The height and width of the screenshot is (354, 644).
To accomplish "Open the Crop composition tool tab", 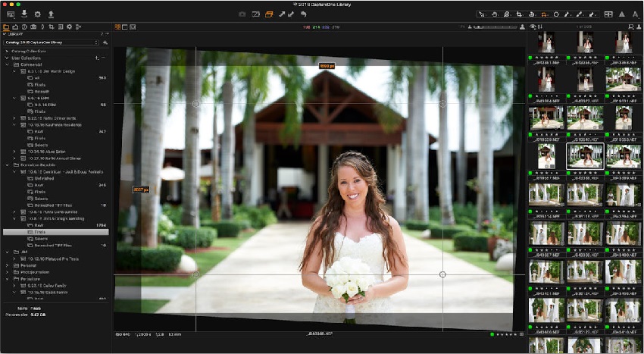I will (x=52, y=27).
